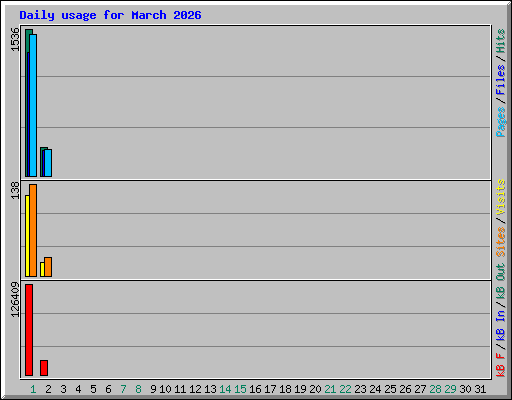This screenshot has height=400, width=512.
Task: Click the kB F legend label
Action: coord(500,365)
